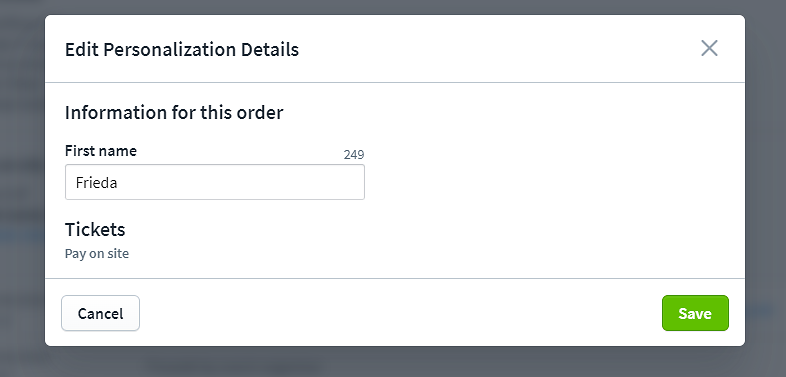Click the First name field label
Viewport: 786px width, 377px height.
(x=101, y=151)
